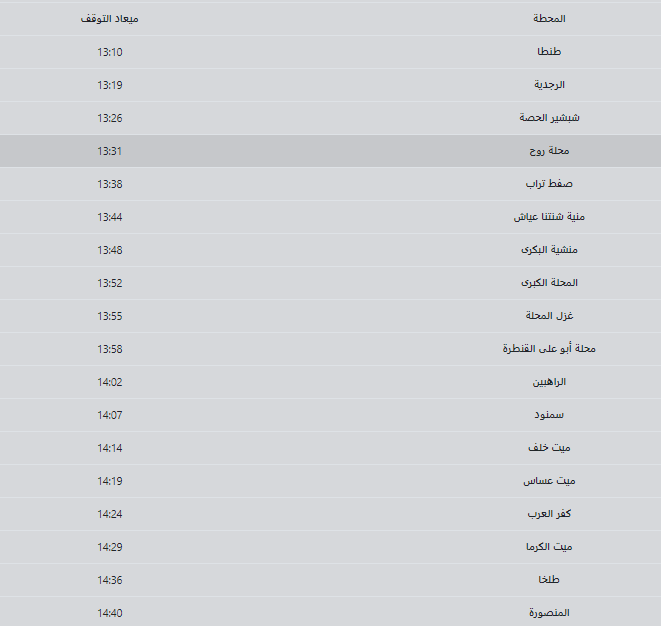This screenshot has width=661, height=626.
Task: Click the سمنود station name
Action: pyautogui.click(x=549, y=415)
